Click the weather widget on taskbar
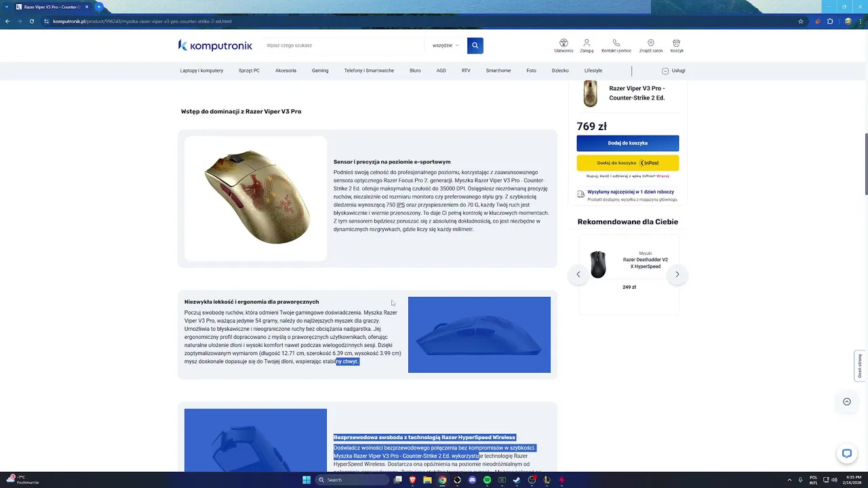Viewport: 868px width, 488px height. [24, 480]
